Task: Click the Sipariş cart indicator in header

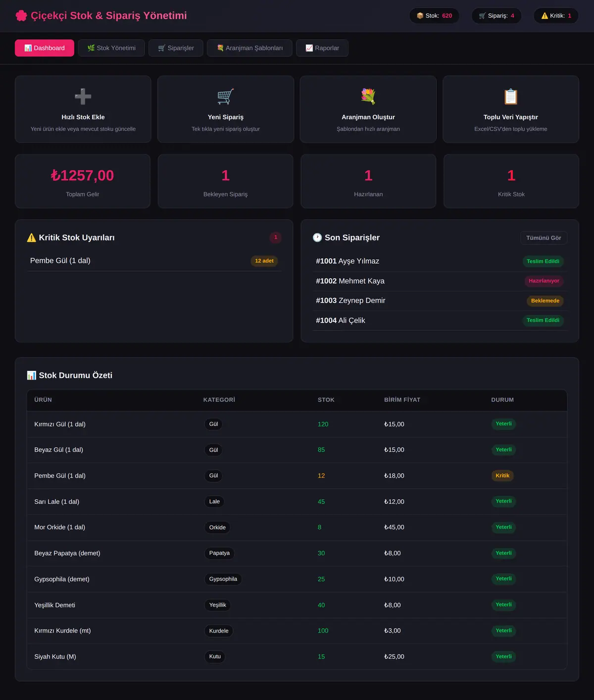Action: 496,16
